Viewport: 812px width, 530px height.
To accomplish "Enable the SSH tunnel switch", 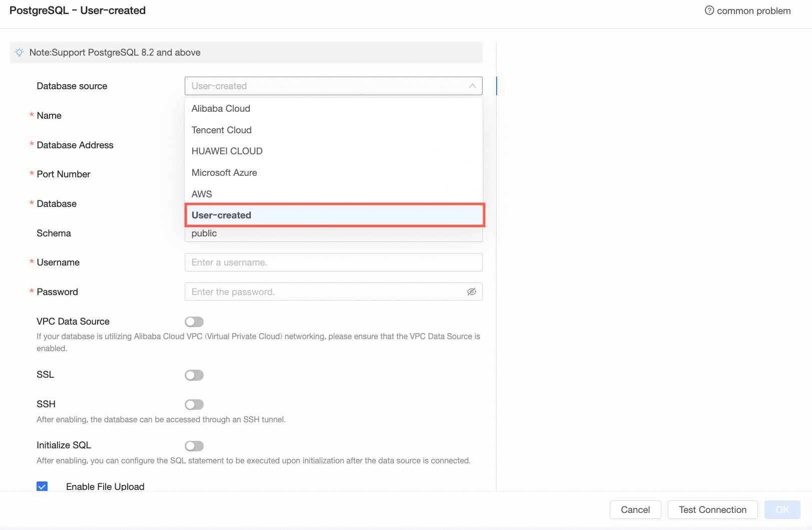I will pos(194,404).
